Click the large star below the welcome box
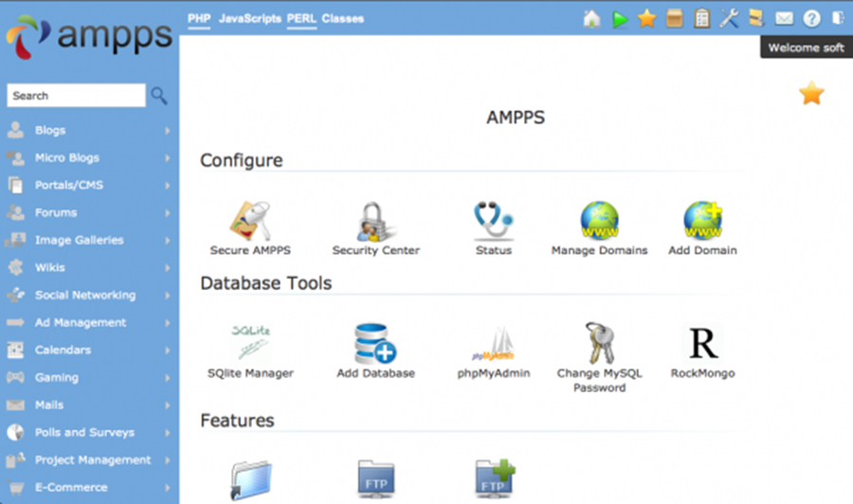 pyautogui.click(x=811, y=93)
